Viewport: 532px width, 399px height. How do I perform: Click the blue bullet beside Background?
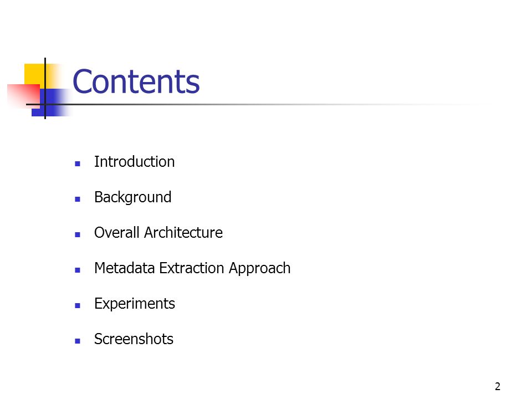78,199
